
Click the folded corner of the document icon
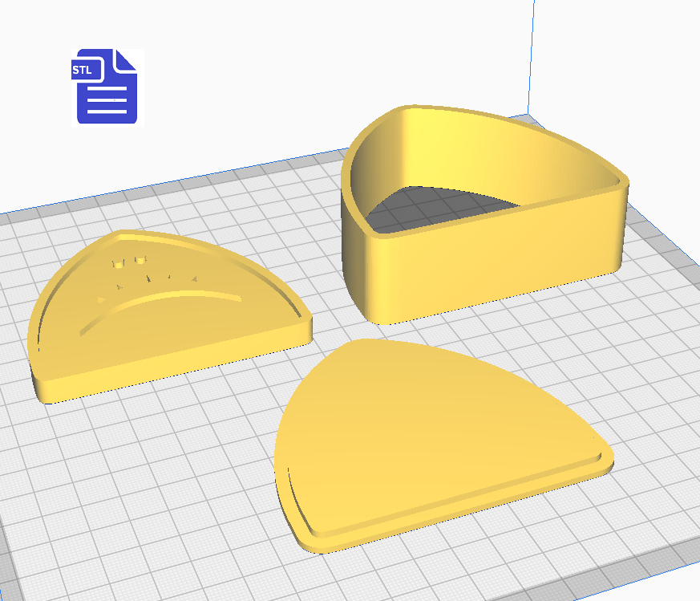(127, 61)
